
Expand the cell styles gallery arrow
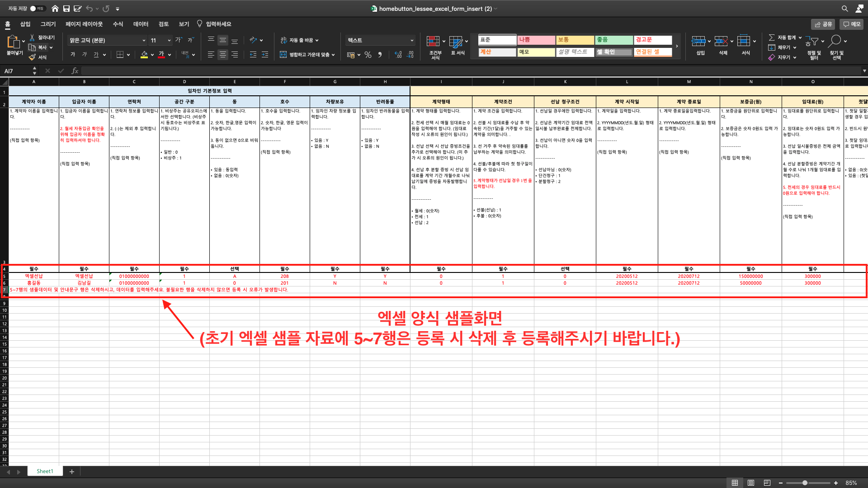[x=677, y=46]
